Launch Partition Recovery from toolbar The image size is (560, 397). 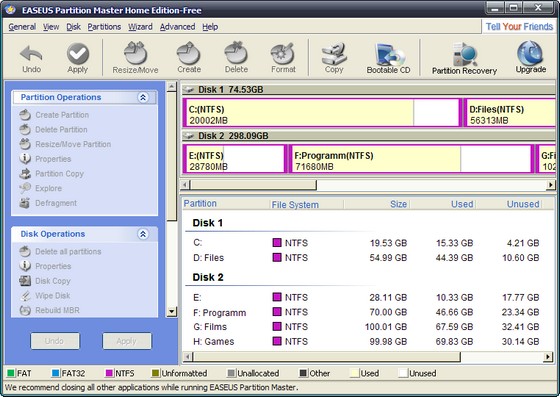464,59
